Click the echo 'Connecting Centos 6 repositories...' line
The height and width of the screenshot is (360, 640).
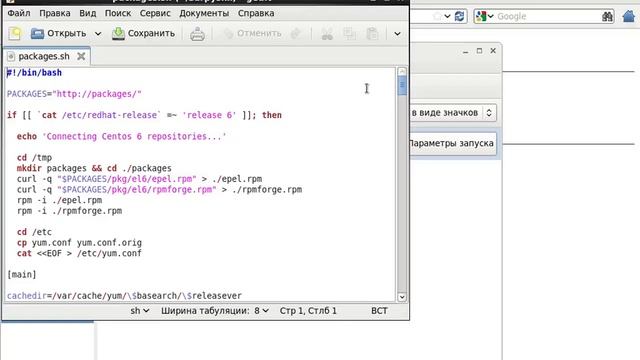point(121,136)
